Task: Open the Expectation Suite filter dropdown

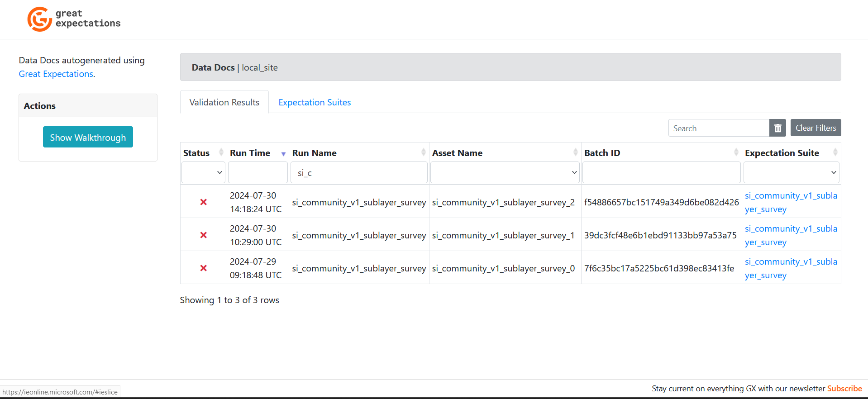Action: pos(791,172)
